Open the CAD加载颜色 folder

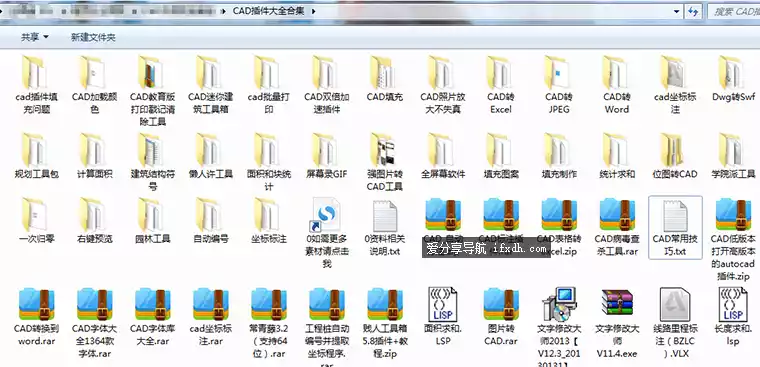coord(95,85)
